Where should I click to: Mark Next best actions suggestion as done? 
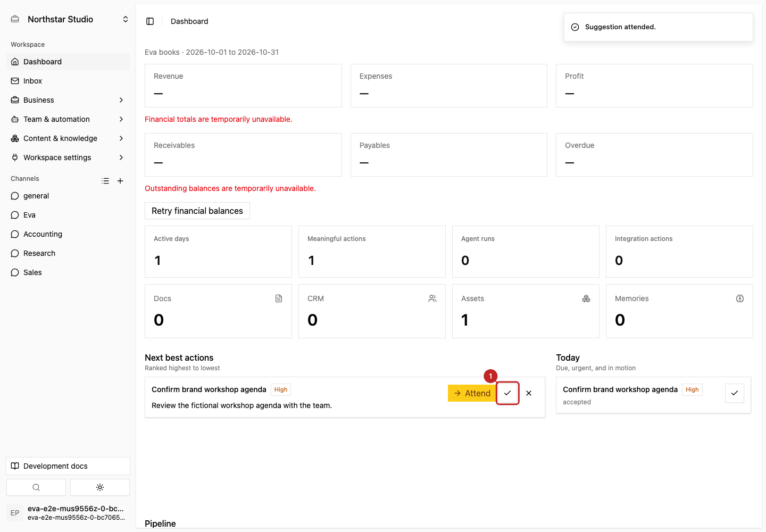(x=507, y=393)
